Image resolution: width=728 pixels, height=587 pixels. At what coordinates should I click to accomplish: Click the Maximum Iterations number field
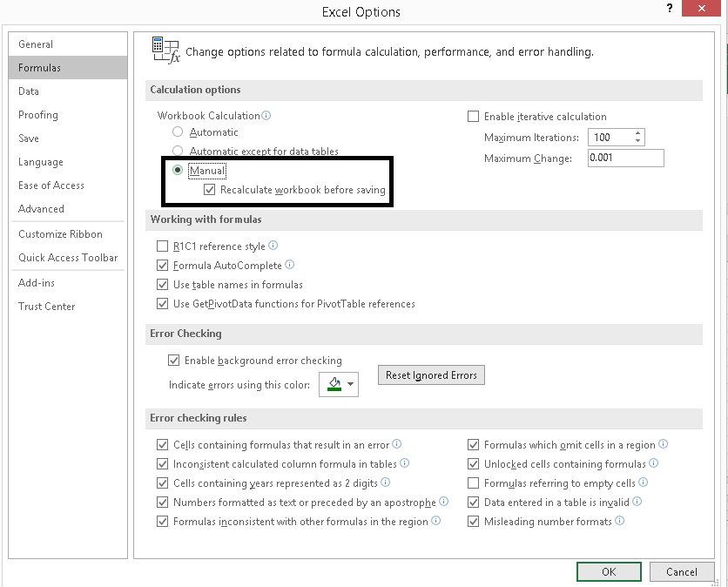click(x=611, y=137)
